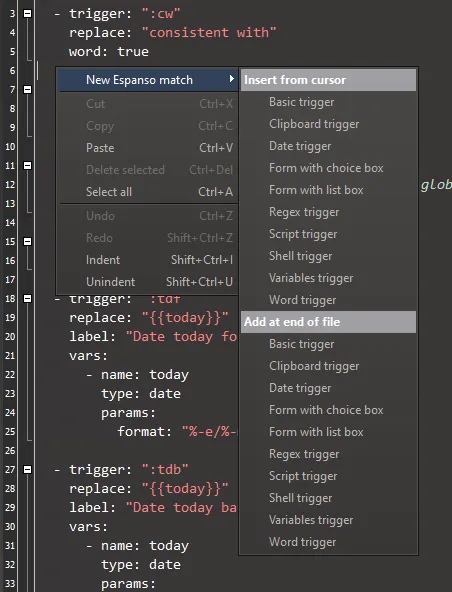
Task: Click the ":cw" trigger string on line 3
Action: pyautogui.click(x=161, y=14)
